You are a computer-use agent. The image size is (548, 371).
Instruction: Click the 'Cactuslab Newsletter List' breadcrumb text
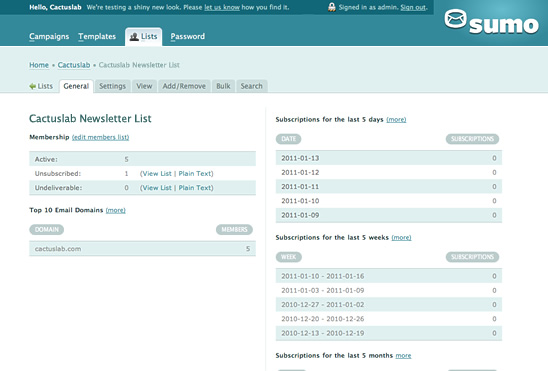139,65
